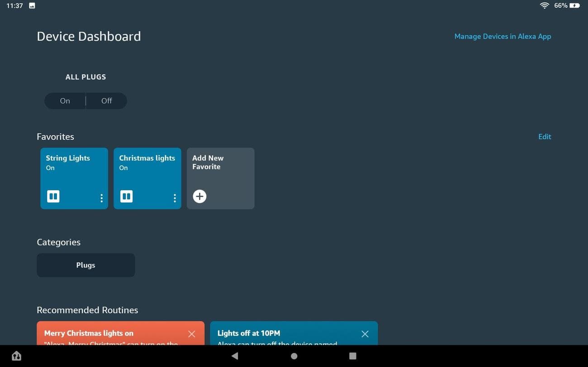
Task: Open the three-dot menu on Christmas lights
Action: click(175, 198)
